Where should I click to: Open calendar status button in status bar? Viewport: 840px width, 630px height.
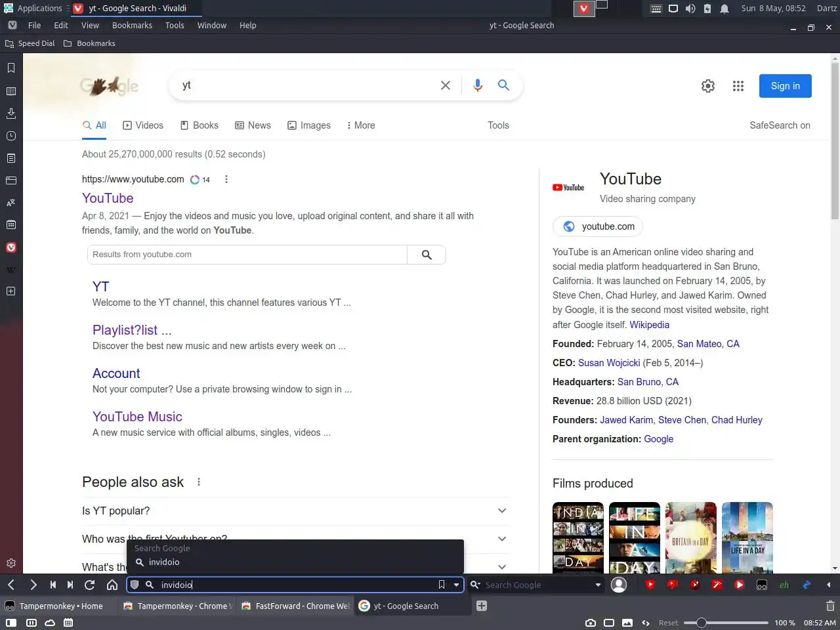(x=68, y=623)
